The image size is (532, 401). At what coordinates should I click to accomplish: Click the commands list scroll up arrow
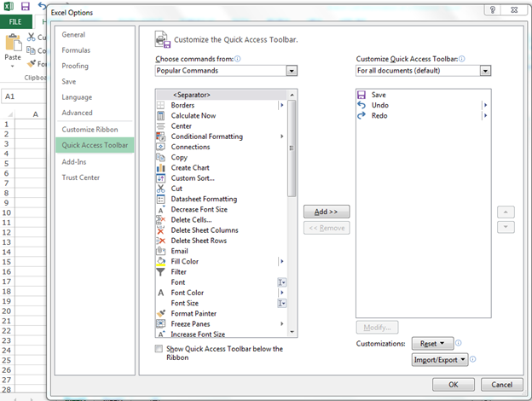pyautogui.click(x=292, y=95)
